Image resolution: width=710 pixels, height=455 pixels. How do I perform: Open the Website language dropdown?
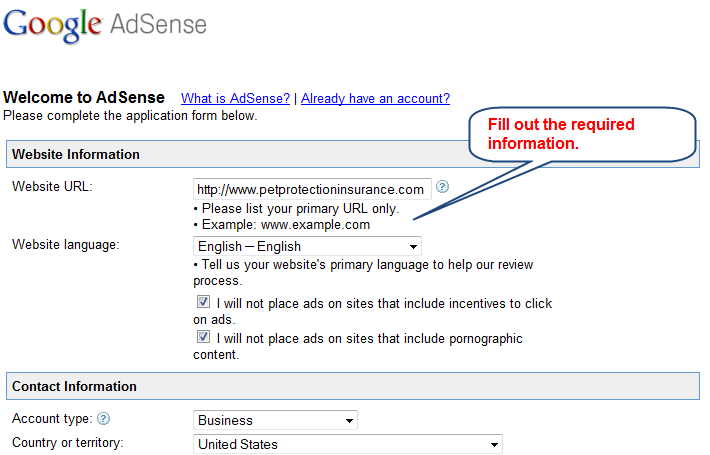click(x=307, y=246)
